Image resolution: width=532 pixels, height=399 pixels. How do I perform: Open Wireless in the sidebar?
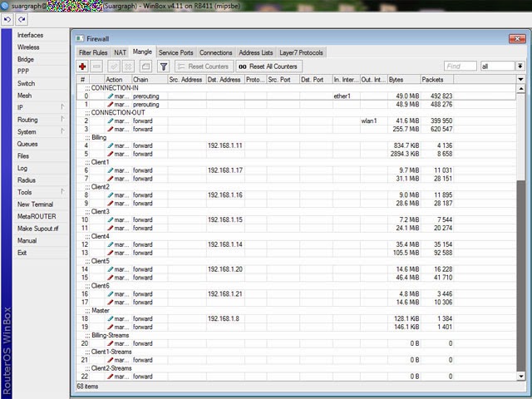pyautogui.click(x=41, y=47)
